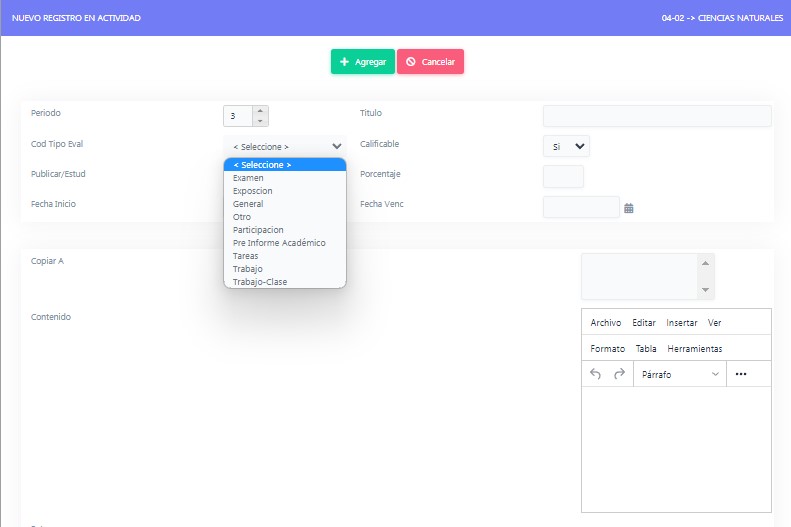
Task: Expand the Párrafo format dropdown
Action: 679,374
